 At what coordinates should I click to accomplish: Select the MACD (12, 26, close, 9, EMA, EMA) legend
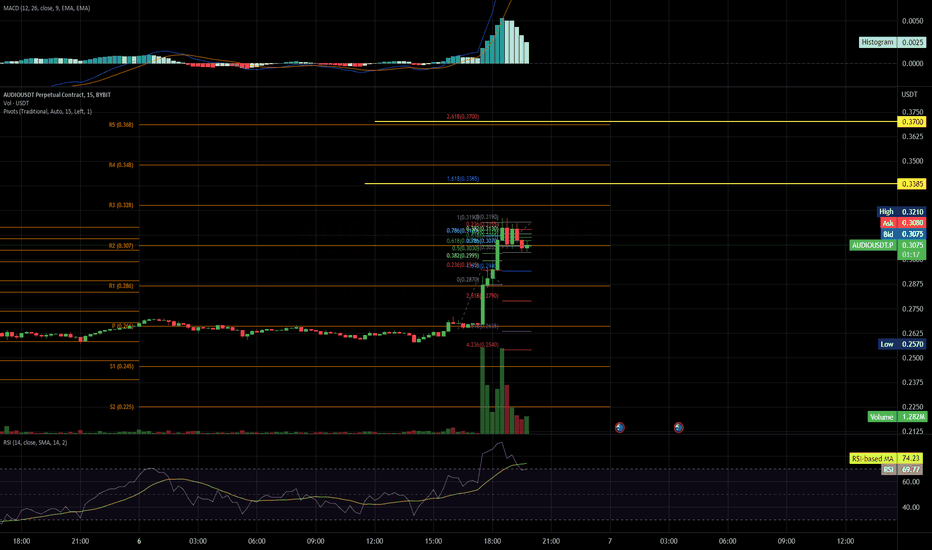(47, 8)
